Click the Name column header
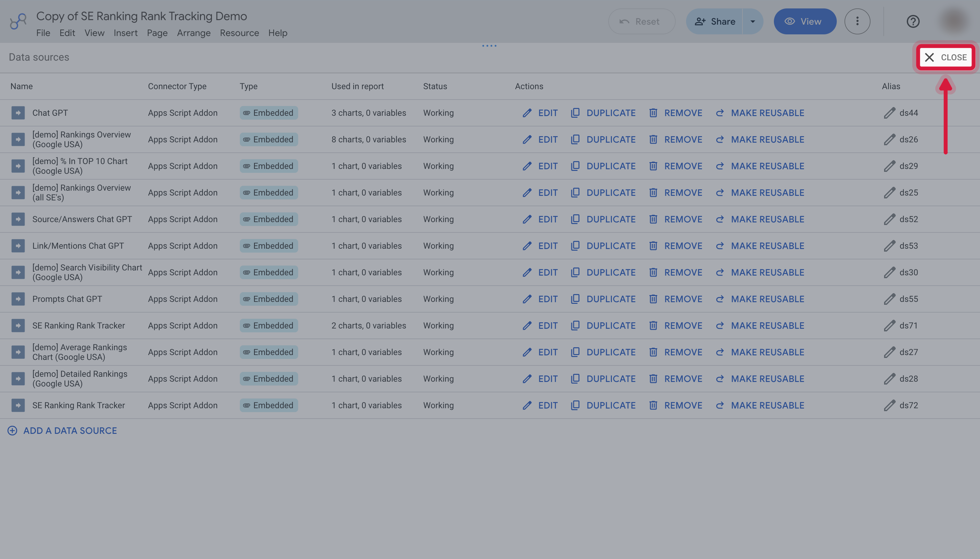Screen dimensions: 980x559 tap(21, 86)
